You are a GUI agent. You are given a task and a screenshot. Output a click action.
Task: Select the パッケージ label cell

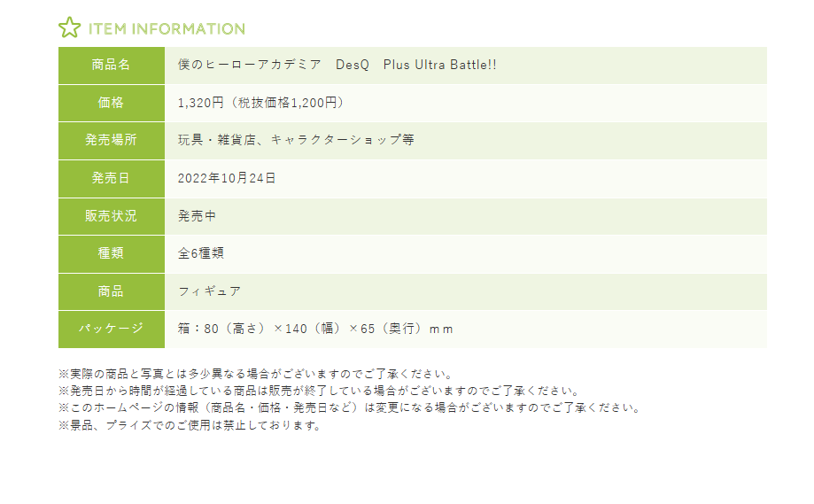111,329
